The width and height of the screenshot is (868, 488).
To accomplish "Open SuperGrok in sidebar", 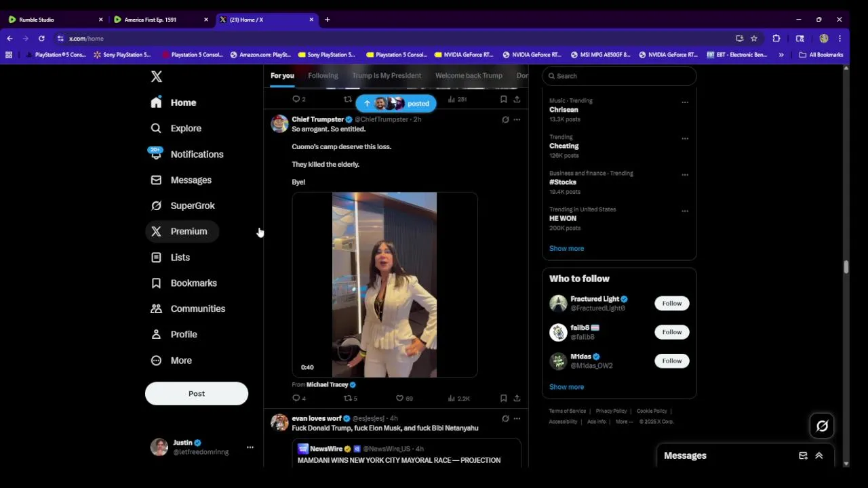I will (183, 205).
